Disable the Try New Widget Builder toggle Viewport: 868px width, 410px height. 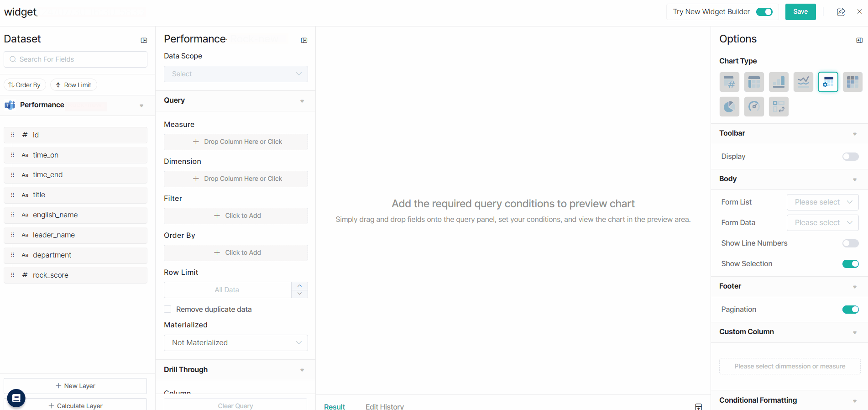point(764,12)
